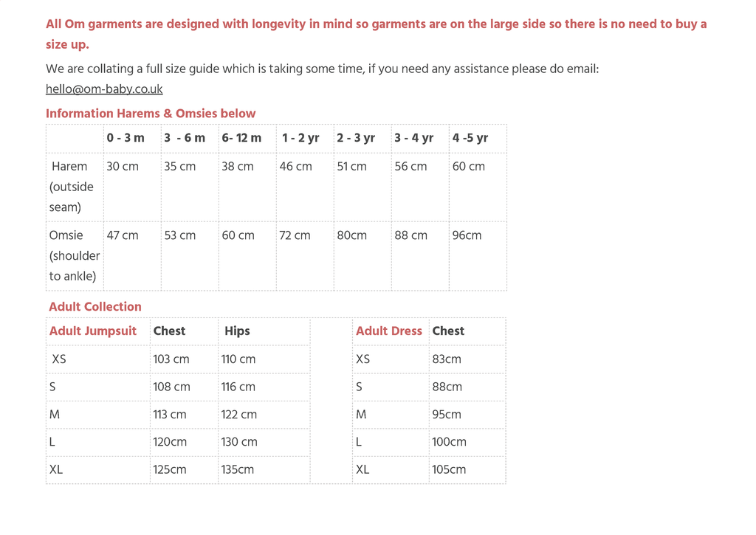Viewport: 756px width, 535px height.
Task: Select the dress '105cm' chest cell
Action: click(449, 469)
